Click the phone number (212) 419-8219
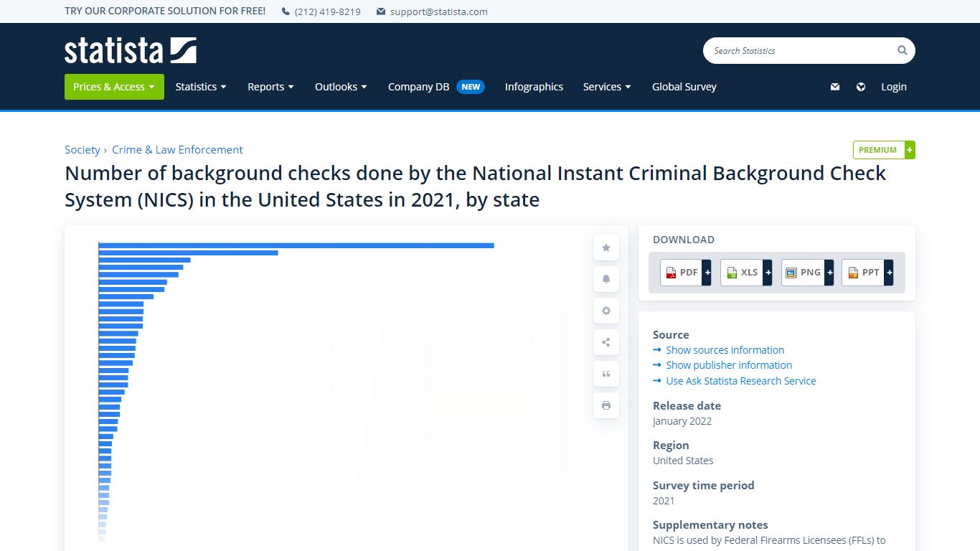 (x=328, y=11)
